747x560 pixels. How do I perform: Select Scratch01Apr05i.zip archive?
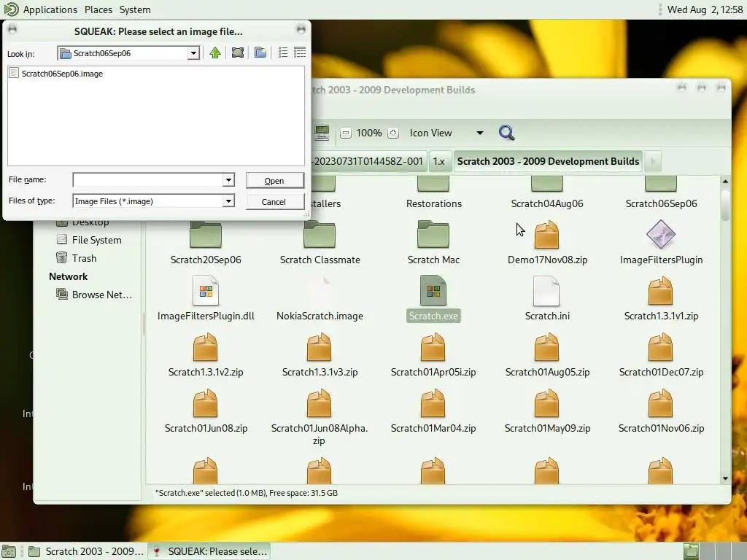pos(433,355)
